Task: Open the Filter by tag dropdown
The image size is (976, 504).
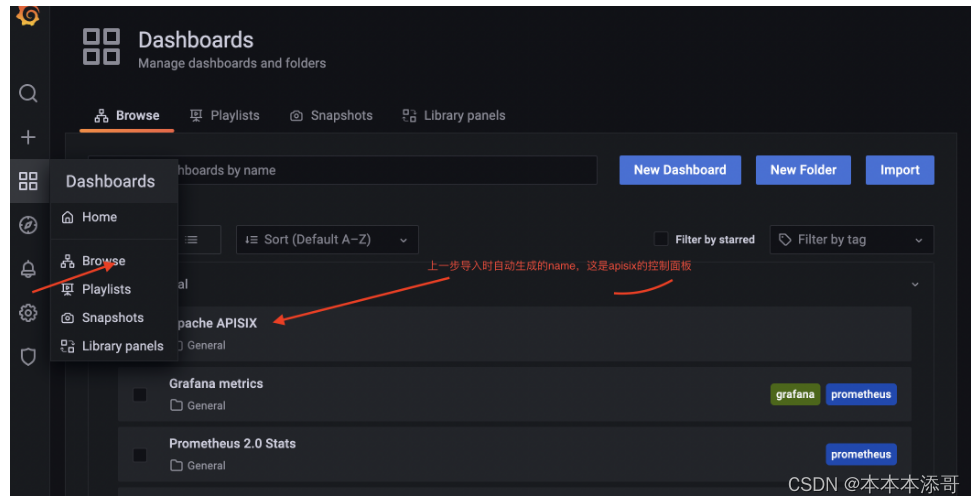Action: pyautogui.click(x=851, y=240)
